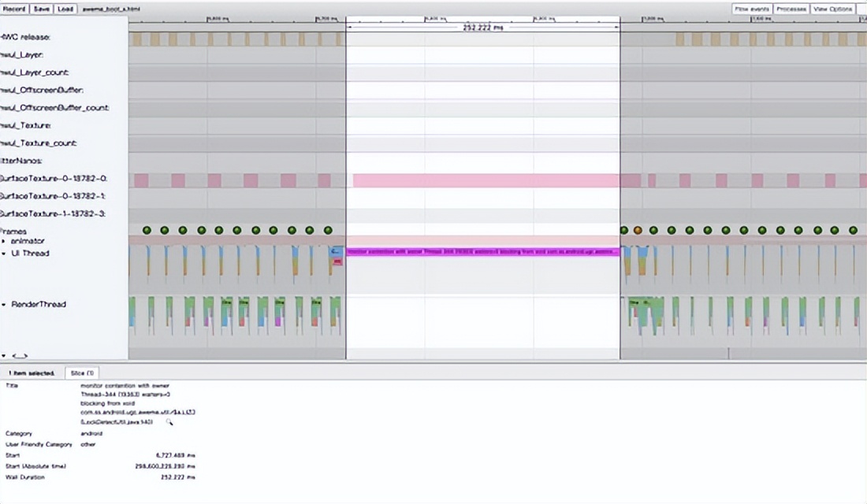Click the '1 item selected' text
The width and height of the screenshot is (867, 504).
click(x=32, y=373)
